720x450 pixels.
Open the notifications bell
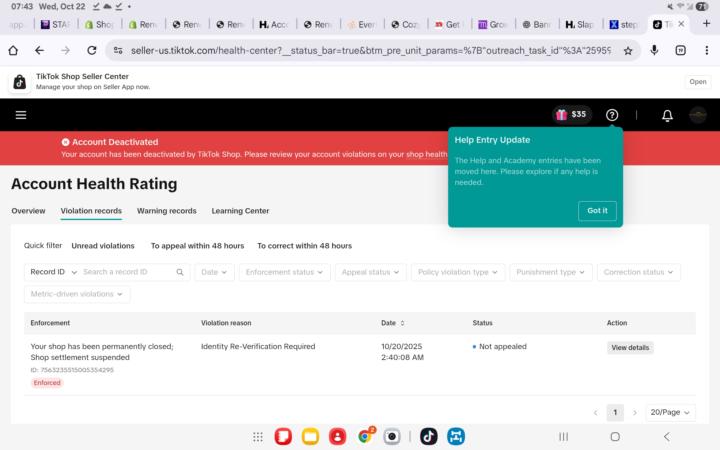(x=667, y=115)
